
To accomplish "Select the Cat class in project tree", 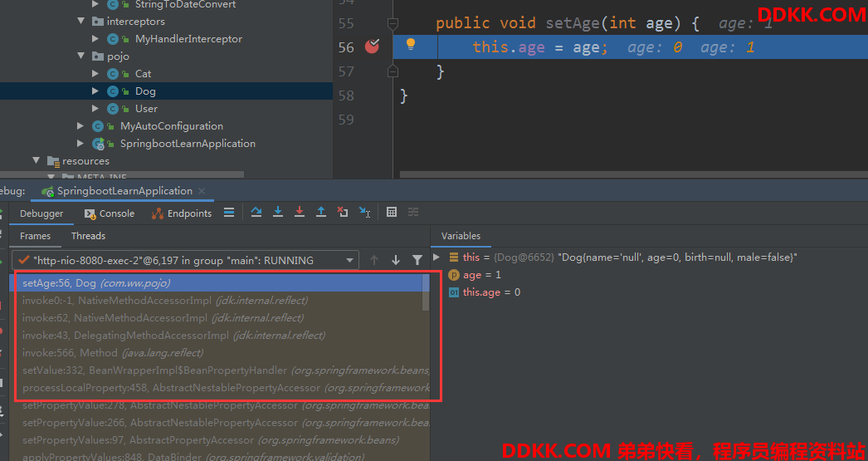I will (x=143, y=74).
